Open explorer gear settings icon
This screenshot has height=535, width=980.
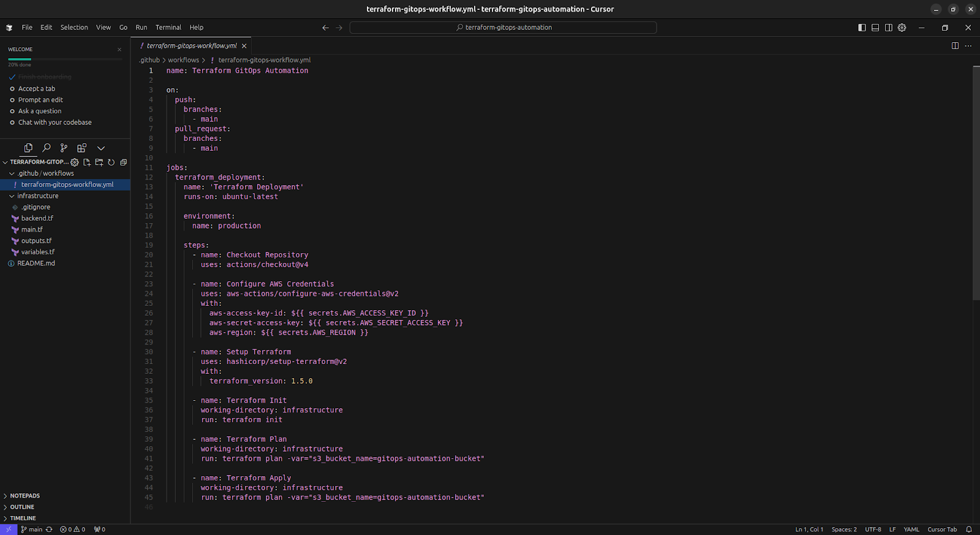75,162
